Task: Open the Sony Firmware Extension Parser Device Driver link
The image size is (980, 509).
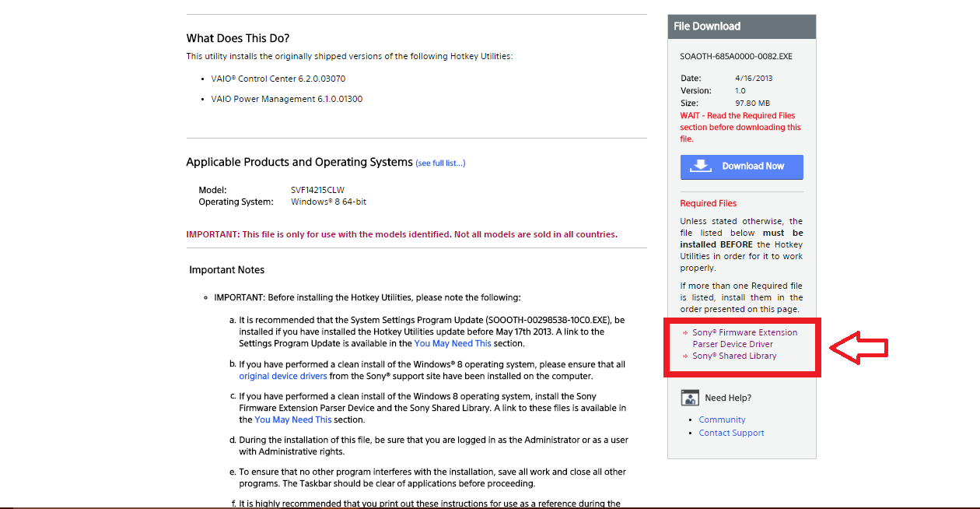Action: point(744,338)
